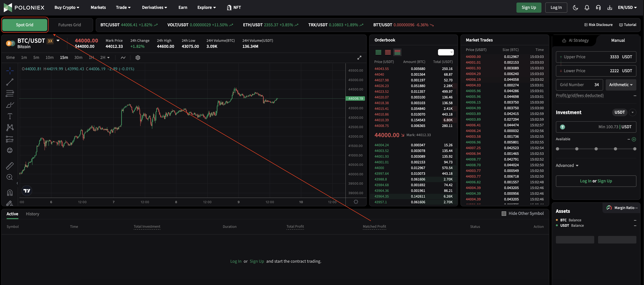Expand the Advanced settings section
The width and height of the screenshot is (644, 285).
point(567,165)
